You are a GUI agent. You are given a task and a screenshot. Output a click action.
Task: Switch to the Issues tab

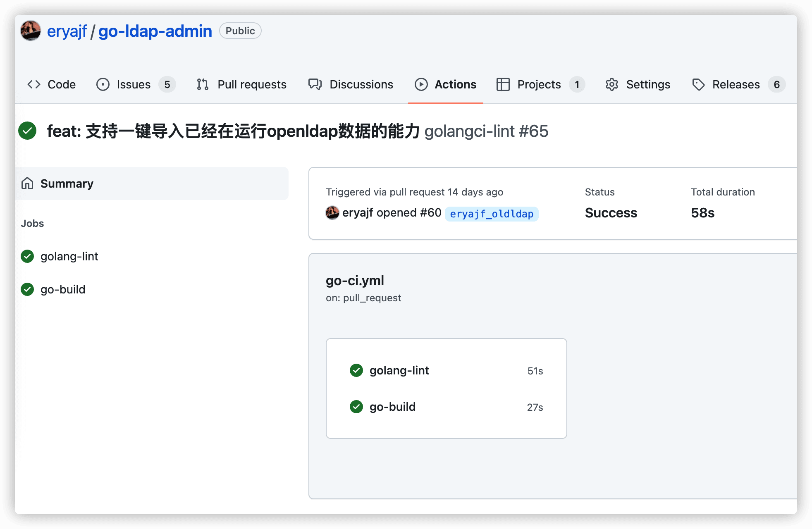click(136, 84)
